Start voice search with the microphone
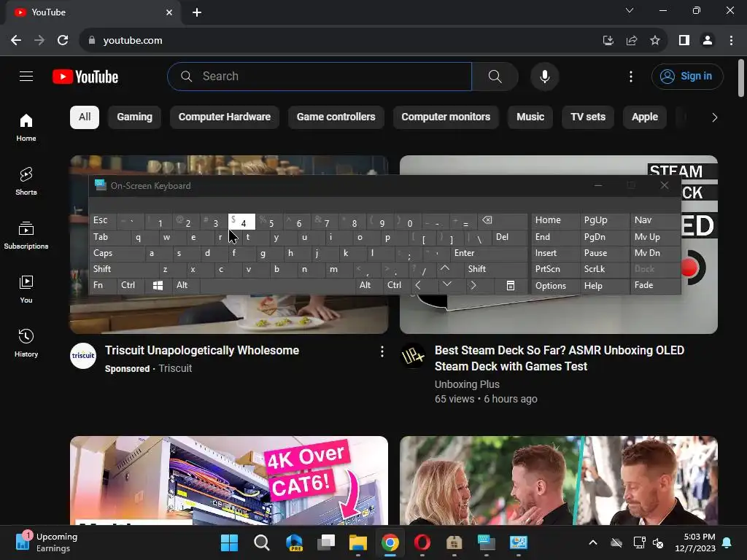The width and height of the screenshot is (747, 560). [544, 76]
